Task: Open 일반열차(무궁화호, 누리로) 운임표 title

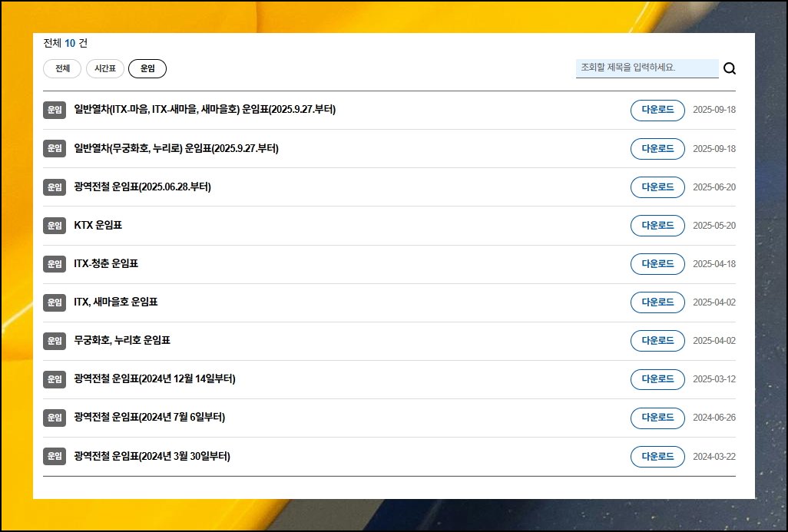Action: point(176,148)
